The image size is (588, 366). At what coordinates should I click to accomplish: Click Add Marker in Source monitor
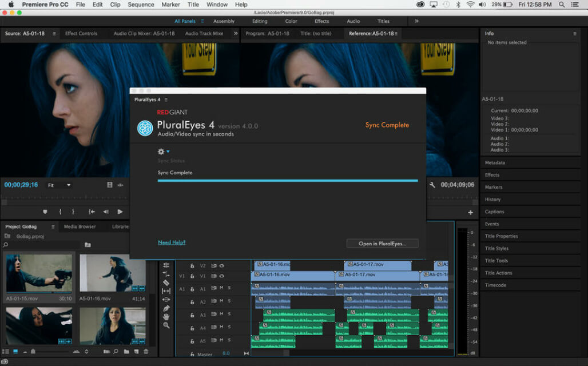(x=45, y=212)
